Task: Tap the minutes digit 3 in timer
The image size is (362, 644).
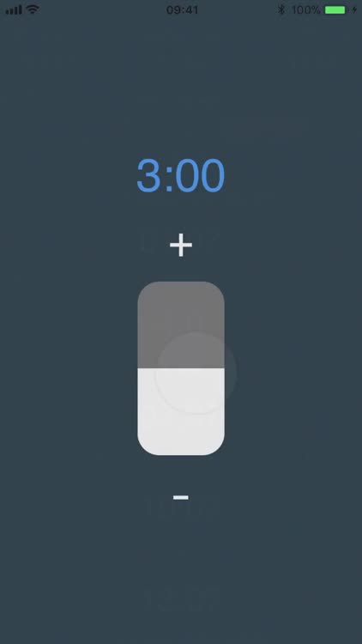Action: (148, 175)
